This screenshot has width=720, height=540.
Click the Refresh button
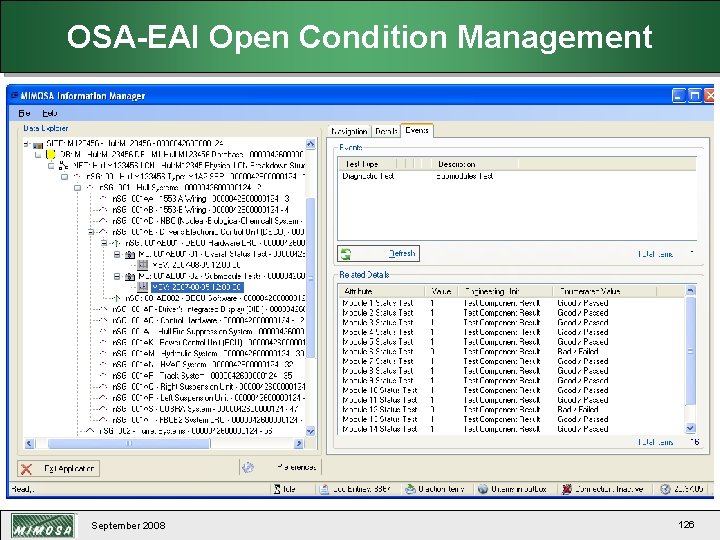tap(378, 253)
